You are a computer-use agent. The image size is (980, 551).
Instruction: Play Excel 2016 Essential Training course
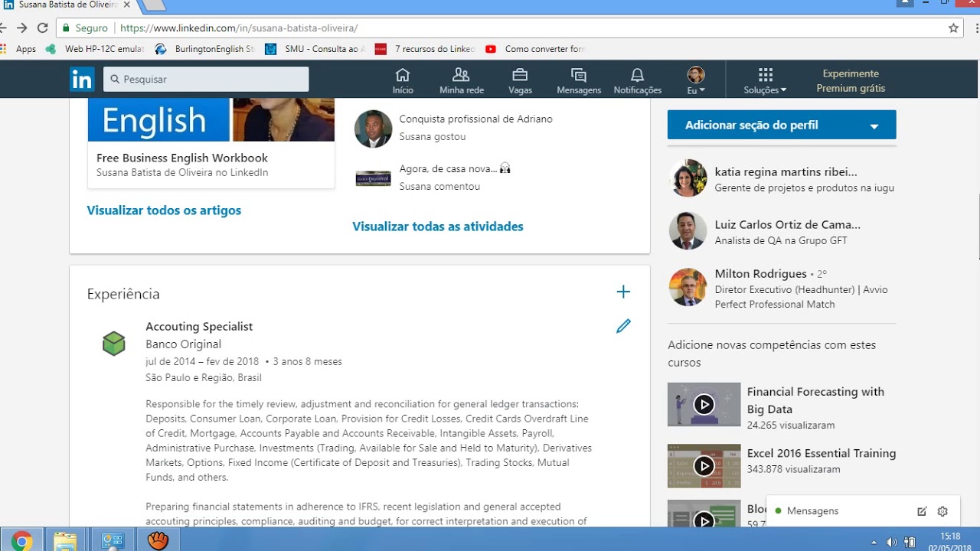tap(704, 465)
